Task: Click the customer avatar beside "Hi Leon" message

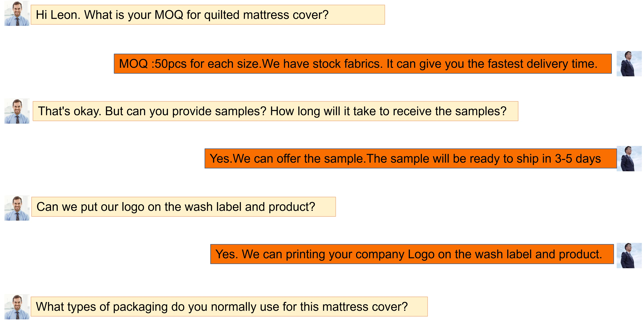Action: (17, 13)
